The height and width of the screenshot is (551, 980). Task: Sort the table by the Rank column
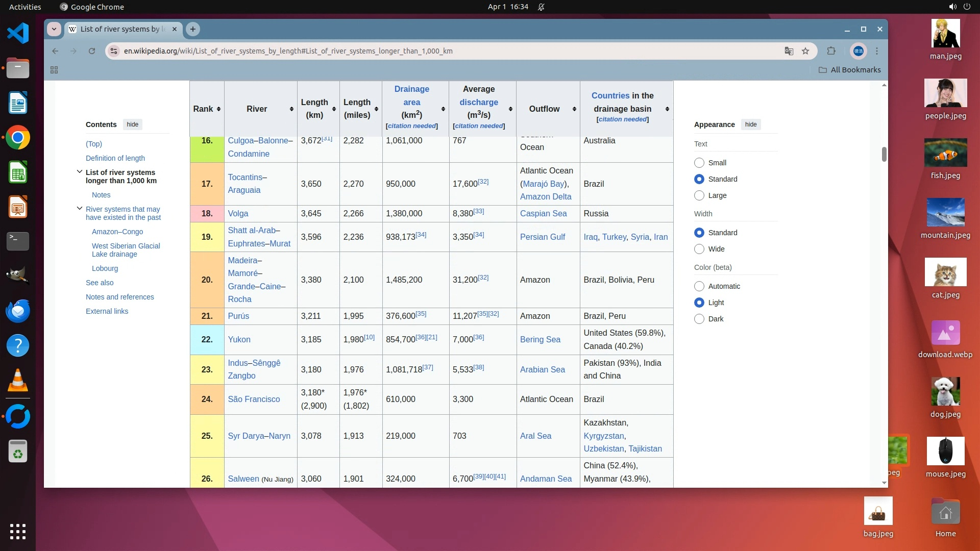coord(218,109)
